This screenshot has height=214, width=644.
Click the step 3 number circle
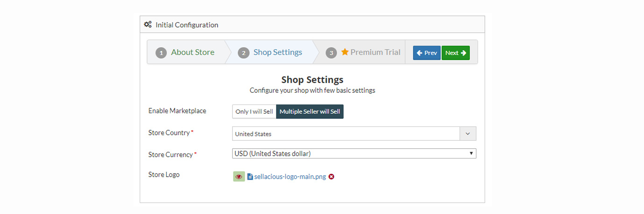pyautogui.click(x=331, y=53)
